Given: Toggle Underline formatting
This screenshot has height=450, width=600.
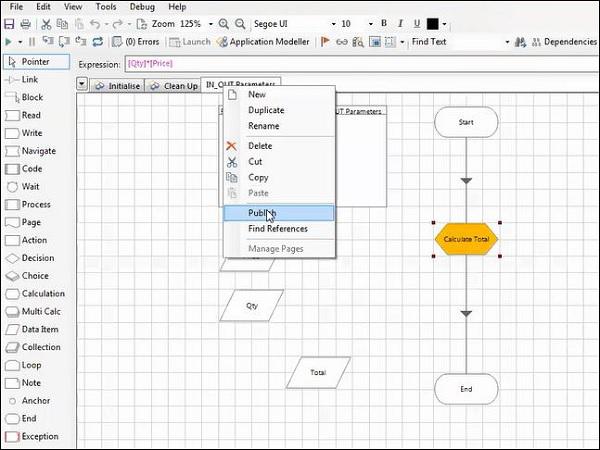Looking at the screenshot, I should point(417,24).
